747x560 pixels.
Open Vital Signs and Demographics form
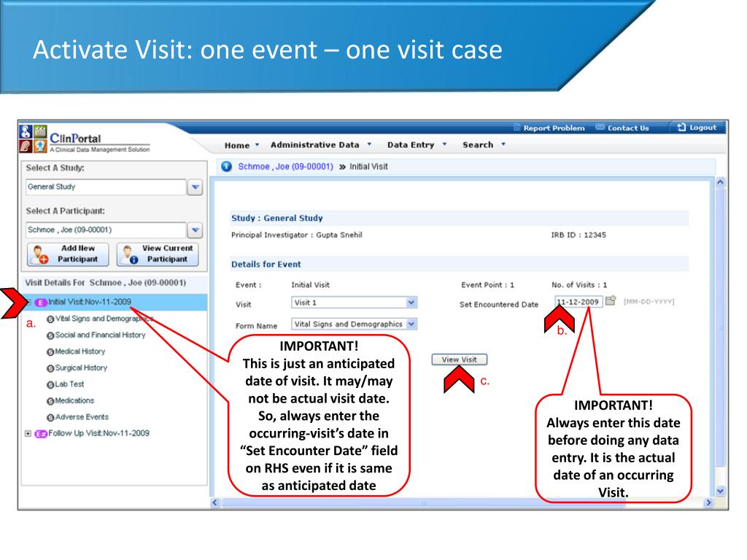(104, 319)
